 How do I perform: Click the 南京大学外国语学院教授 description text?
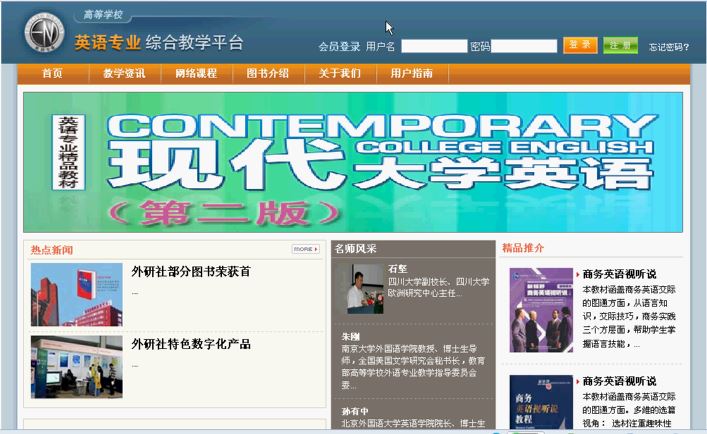413,367
